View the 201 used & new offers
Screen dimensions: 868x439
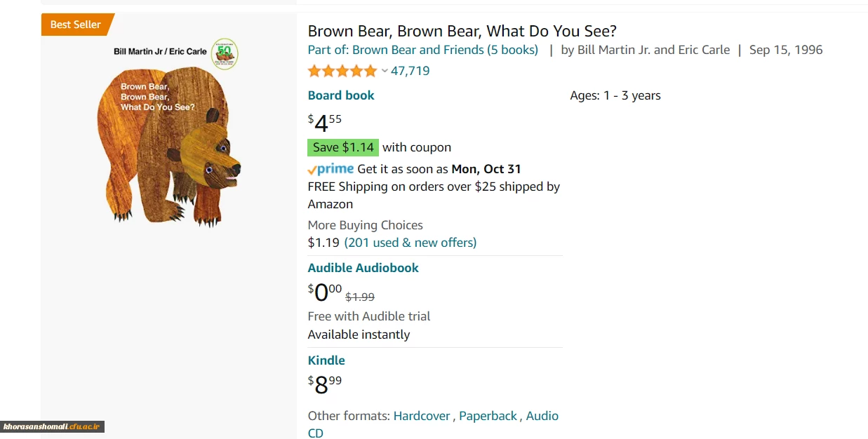pos(410,243)
